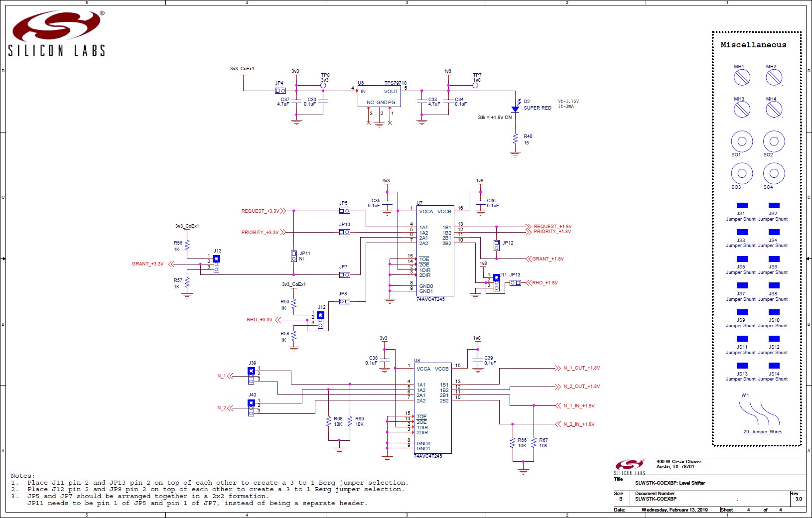Click the document number SLWSTK-COEXBP
812x518 pixels.
(656, 499)
